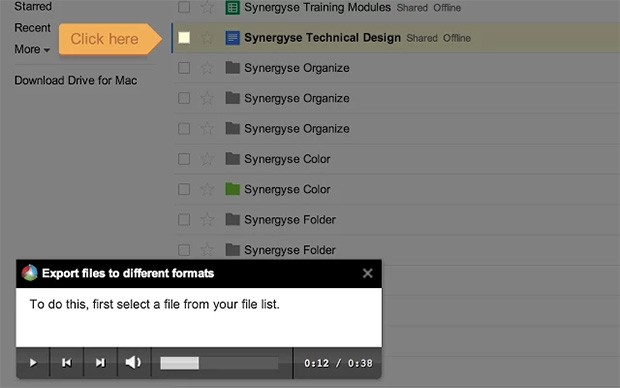Screen dimensions: 620x388
Task: Click the green Synergyse Color folder icon
Action: (232, 189)
